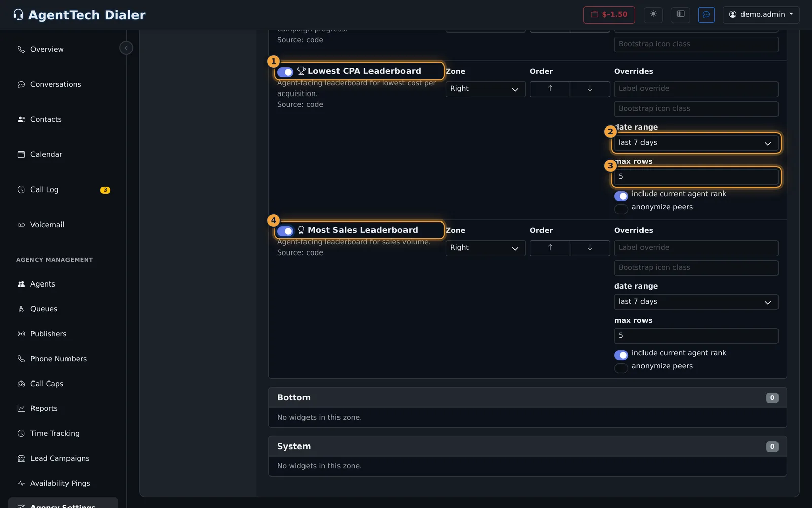Click the Bottom zone header
Image resolution: width=812 pixels, height=508 pixels.
tap(527, 398)
